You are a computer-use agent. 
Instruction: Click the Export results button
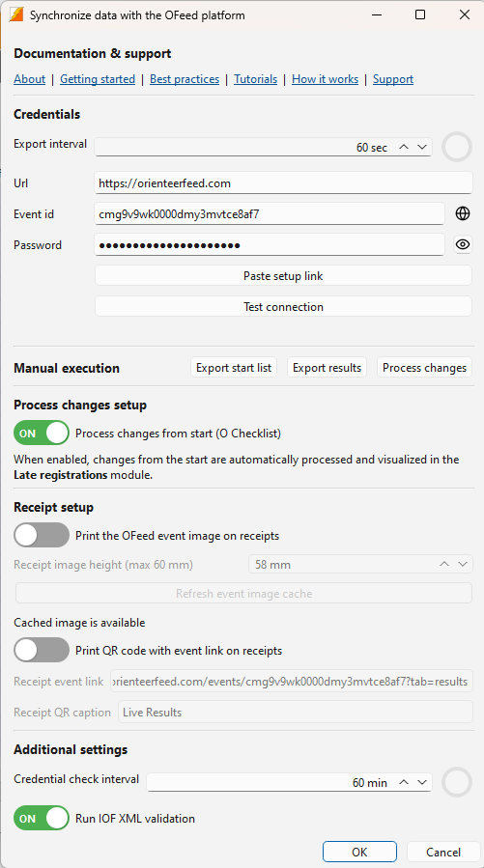coord(327,368)
